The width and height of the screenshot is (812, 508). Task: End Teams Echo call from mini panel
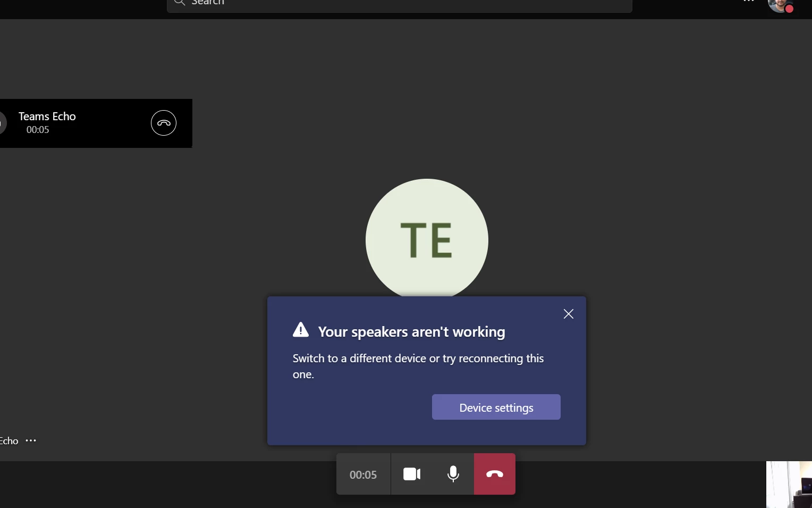(164, 123)
